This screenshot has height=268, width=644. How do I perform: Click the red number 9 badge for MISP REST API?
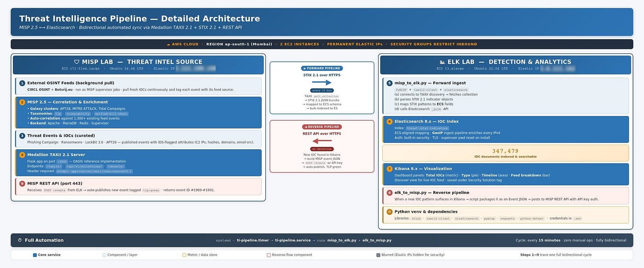[x=22, y=183]
